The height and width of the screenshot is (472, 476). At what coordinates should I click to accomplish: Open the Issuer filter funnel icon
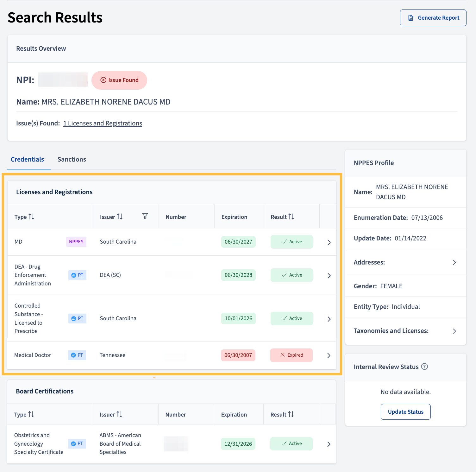(x=145, y=216)
